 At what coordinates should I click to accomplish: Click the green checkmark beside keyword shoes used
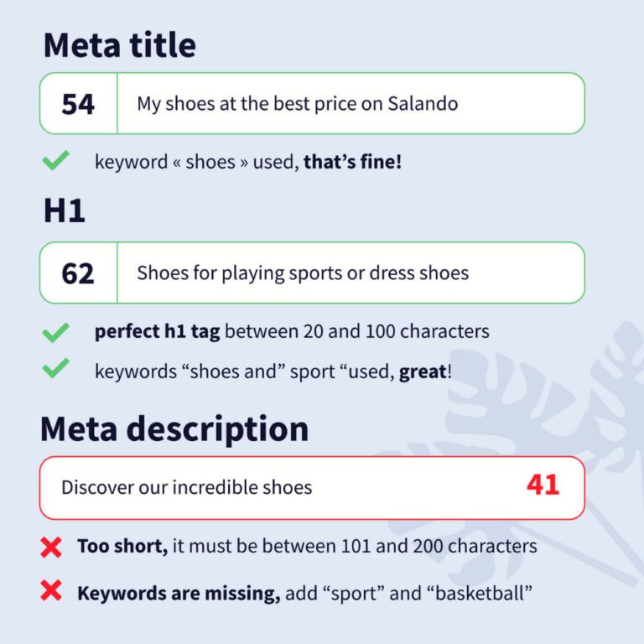click(56, 160)
